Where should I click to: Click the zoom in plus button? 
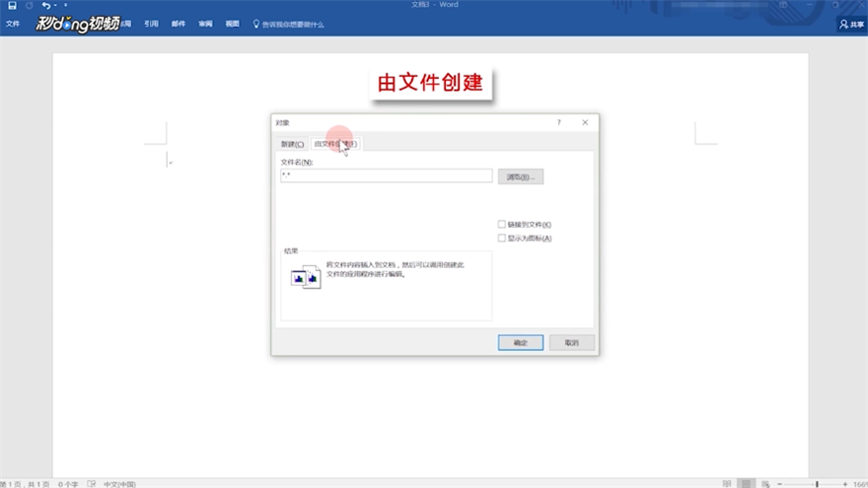[844, 484]
